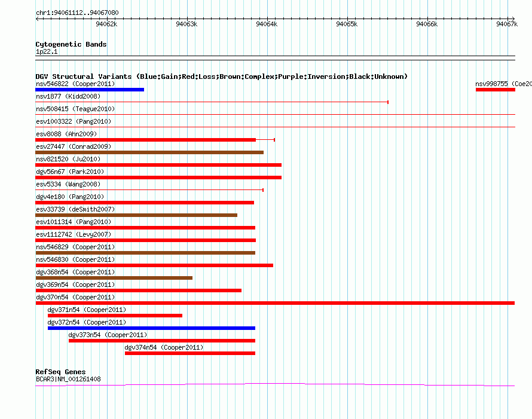532x419 pixels.
Task: Select the brown nsv546829 (Cooper2011) bar
Action: coord(145,253)
